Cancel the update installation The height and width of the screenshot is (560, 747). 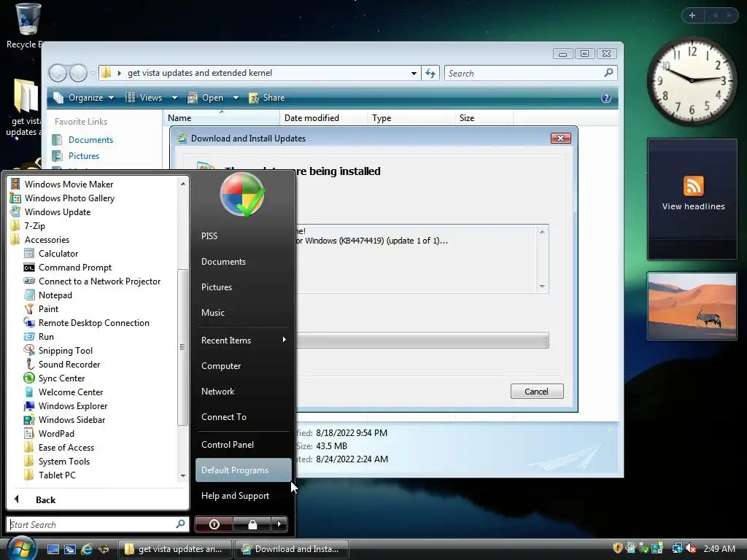(x=536, y=392)
